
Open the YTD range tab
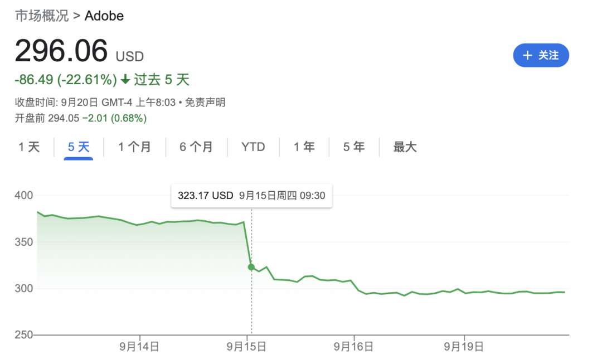click(x=253, y=147)
